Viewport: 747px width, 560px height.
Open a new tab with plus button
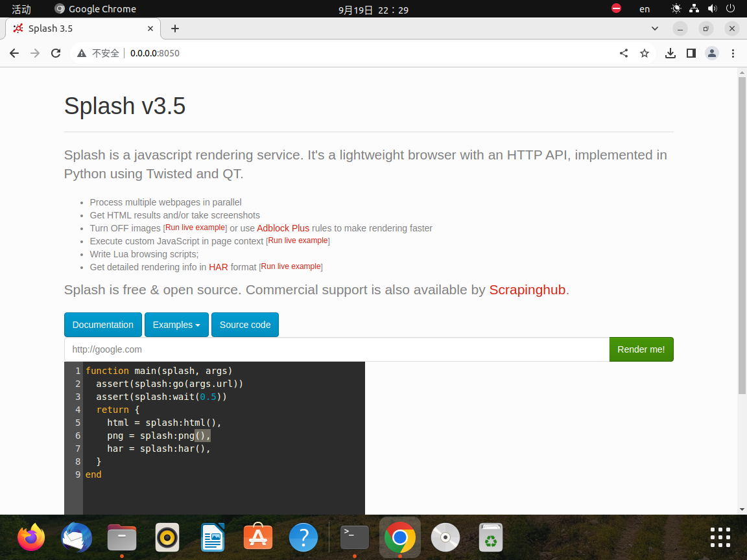tap(175, 29)
